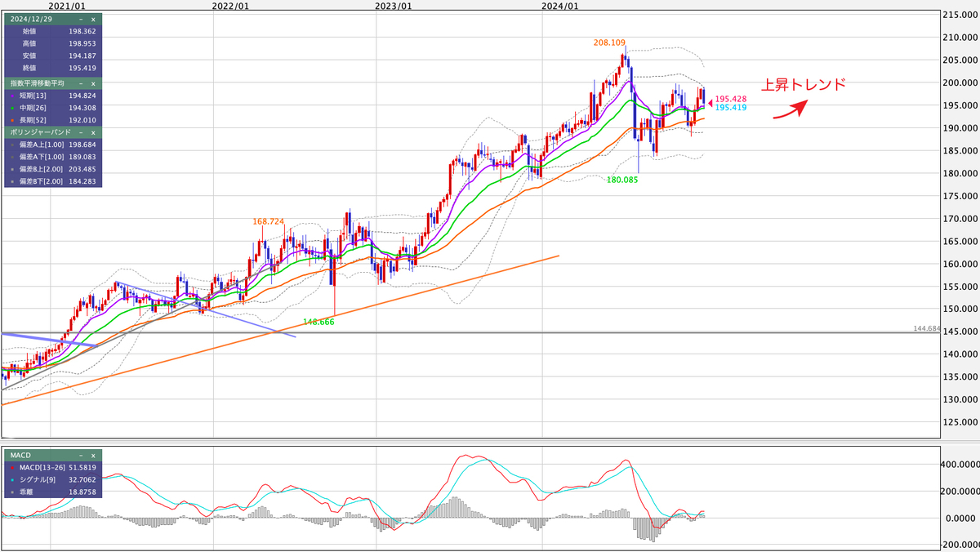Click the 125.000 price axis label
The image size is (980, 552).
961,423
